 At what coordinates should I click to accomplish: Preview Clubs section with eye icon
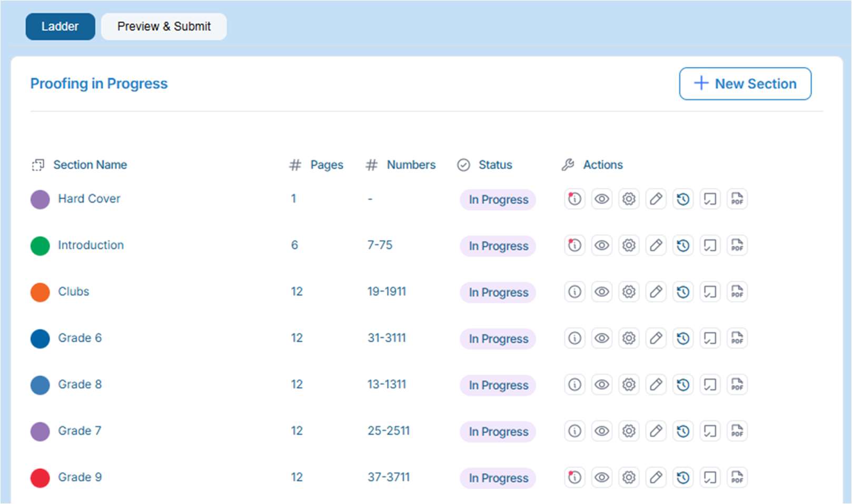602,292
